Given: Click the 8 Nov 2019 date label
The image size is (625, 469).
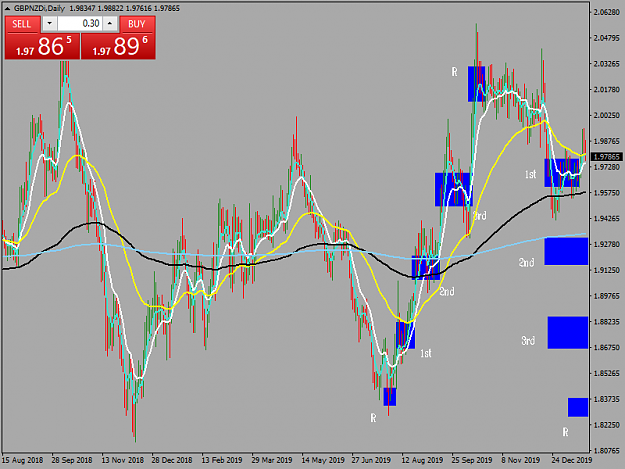Looking at the screenshot, I should pyautogui.click(x=521, y=460).
